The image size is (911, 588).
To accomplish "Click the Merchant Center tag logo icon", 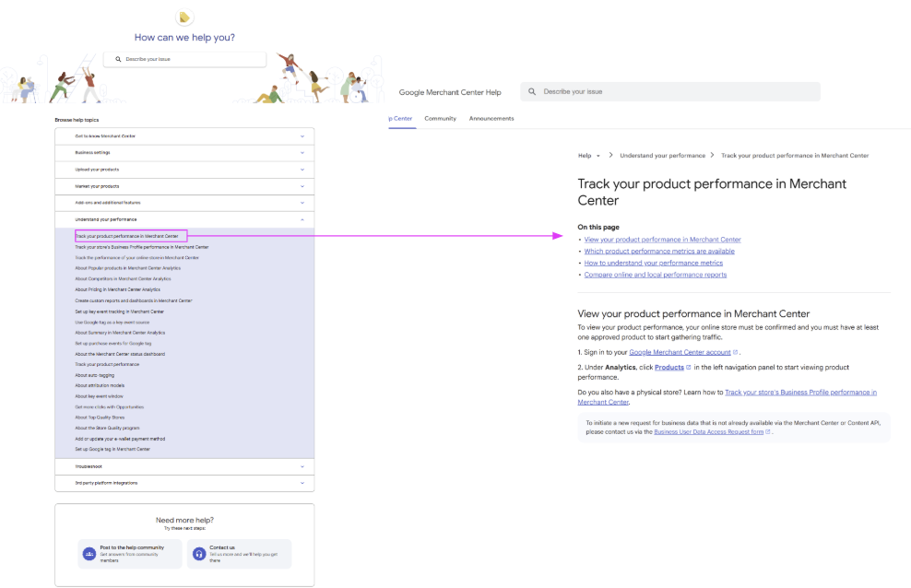I will [x=184, y=18].
